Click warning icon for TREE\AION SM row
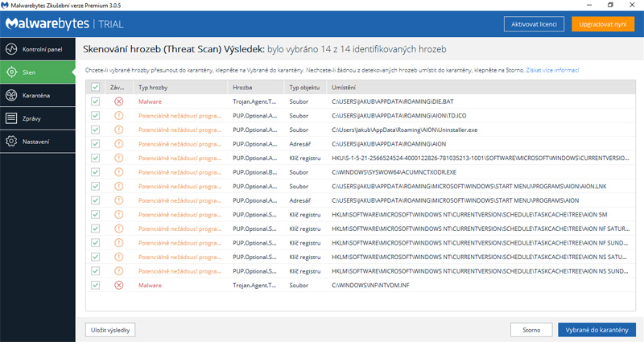644x342 pixels. point(118,214)
